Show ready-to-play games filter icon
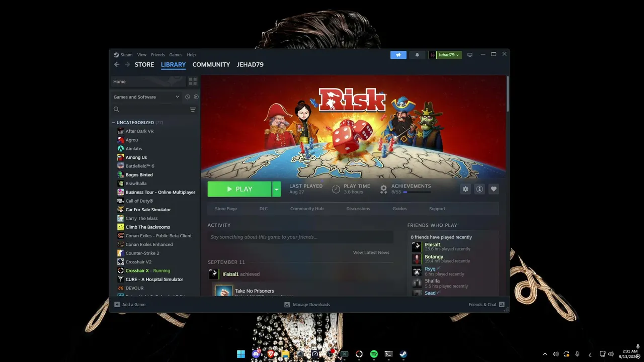The image size is (644, 362). 196,97
